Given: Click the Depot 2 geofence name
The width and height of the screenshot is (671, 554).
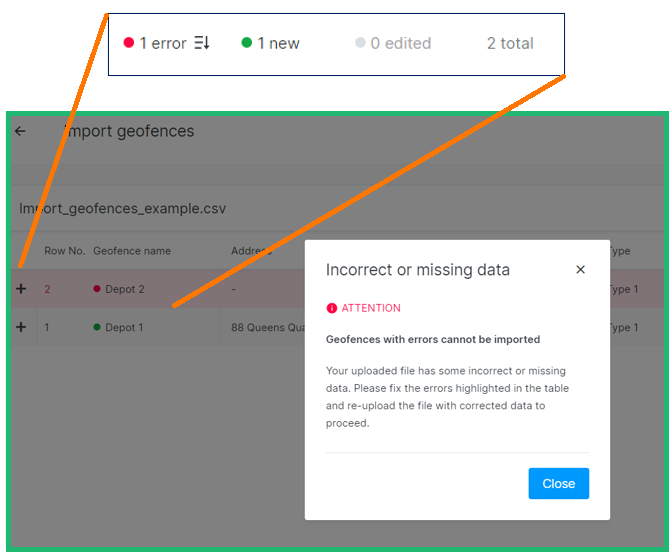Looking at the screenshot, I should [x=125, y=289].
